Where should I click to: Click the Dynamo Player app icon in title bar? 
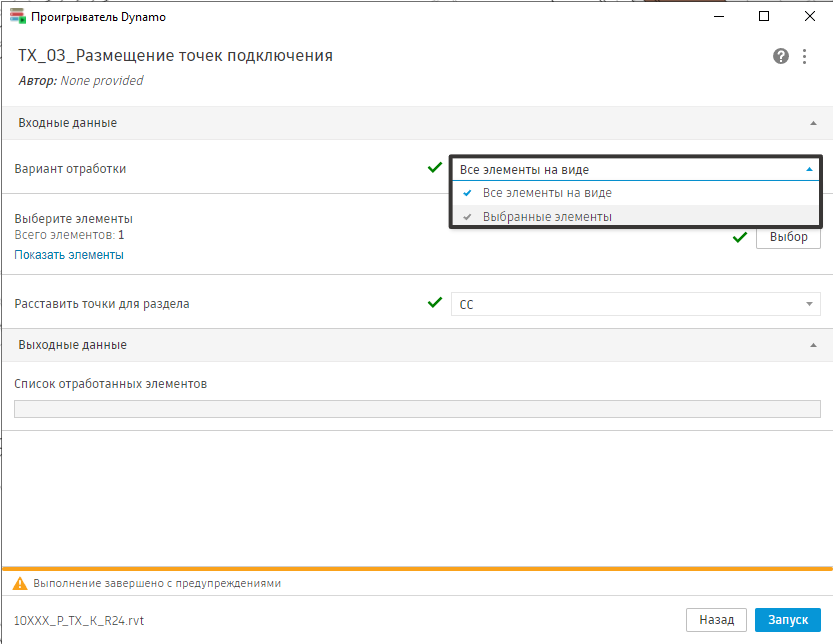17,16
